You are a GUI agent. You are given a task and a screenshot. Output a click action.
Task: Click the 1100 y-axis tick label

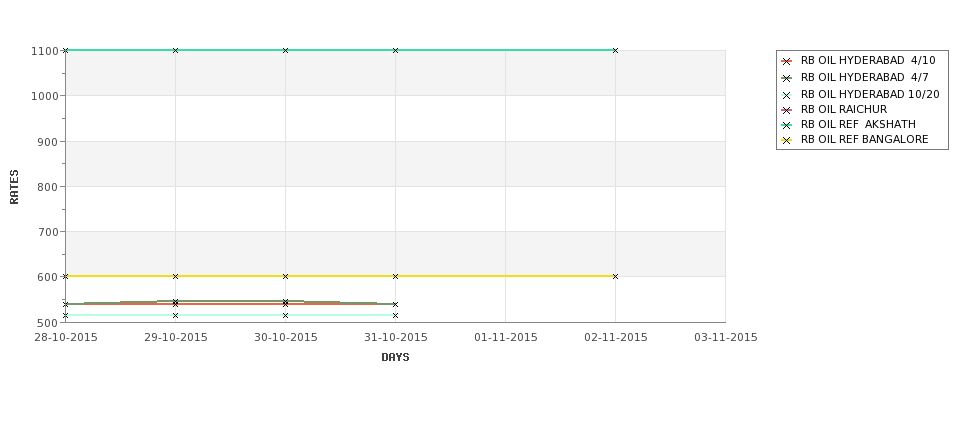[45, 51]
